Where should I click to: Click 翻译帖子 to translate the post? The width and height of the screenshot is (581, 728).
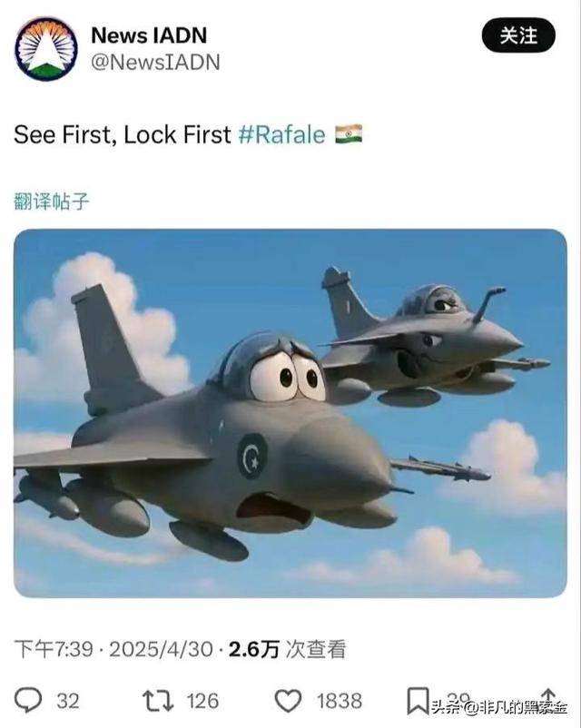[x=52, y=201]
